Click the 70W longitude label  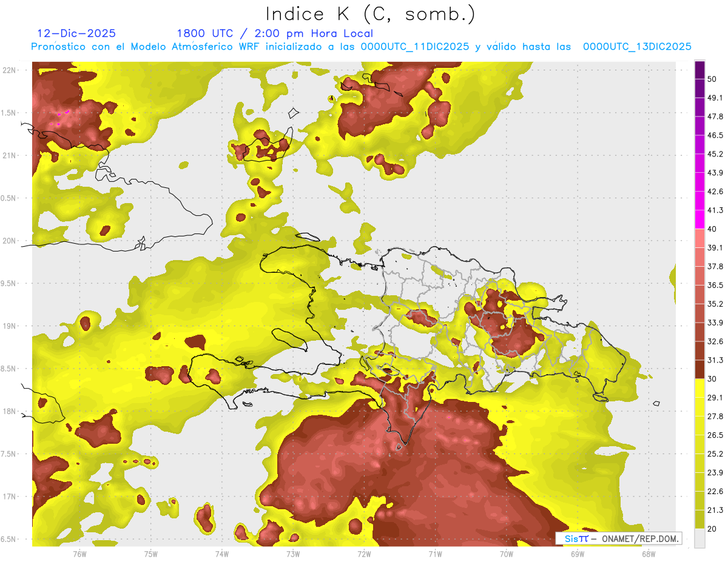pos(507,553)
